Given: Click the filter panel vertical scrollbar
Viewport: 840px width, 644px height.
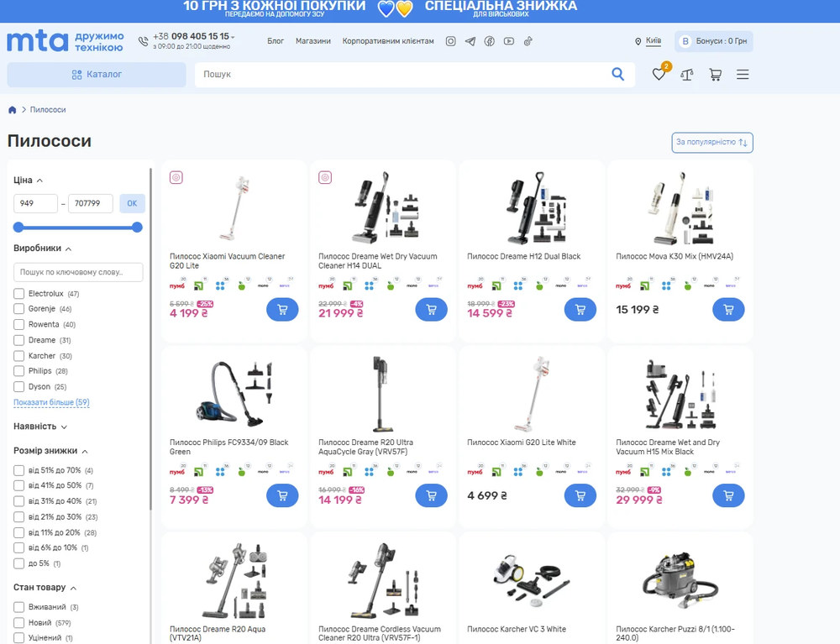Looking at the screenshot, I should point(150,338).
